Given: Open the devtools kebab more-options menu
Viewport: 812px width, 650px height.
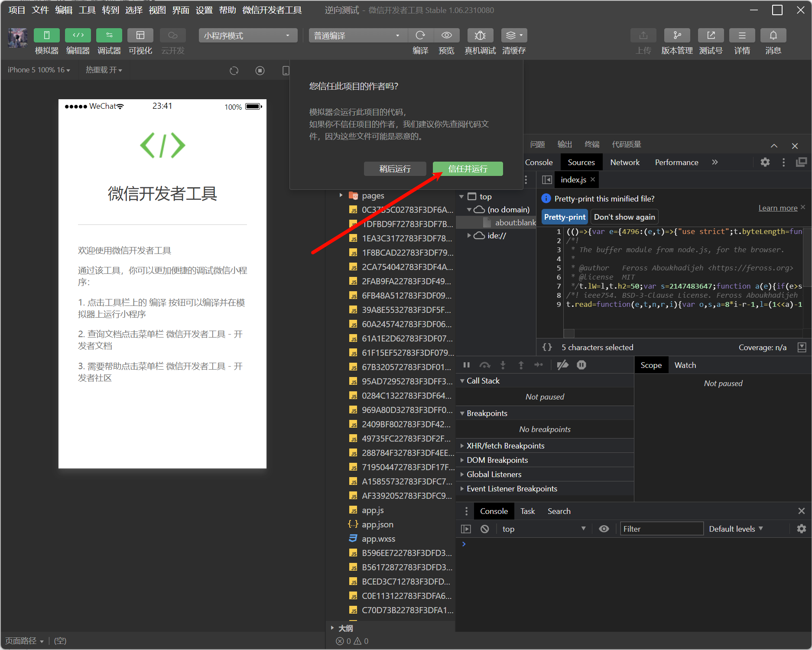Looking at the screenshot, I should [x=783, y=162].
